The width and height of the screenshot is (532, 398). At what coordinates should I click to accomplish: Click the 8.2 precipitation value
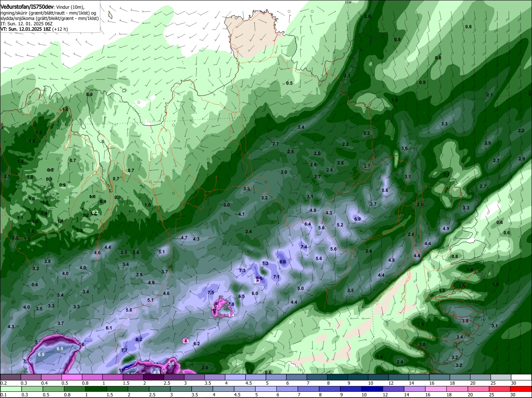pos(139,339)
